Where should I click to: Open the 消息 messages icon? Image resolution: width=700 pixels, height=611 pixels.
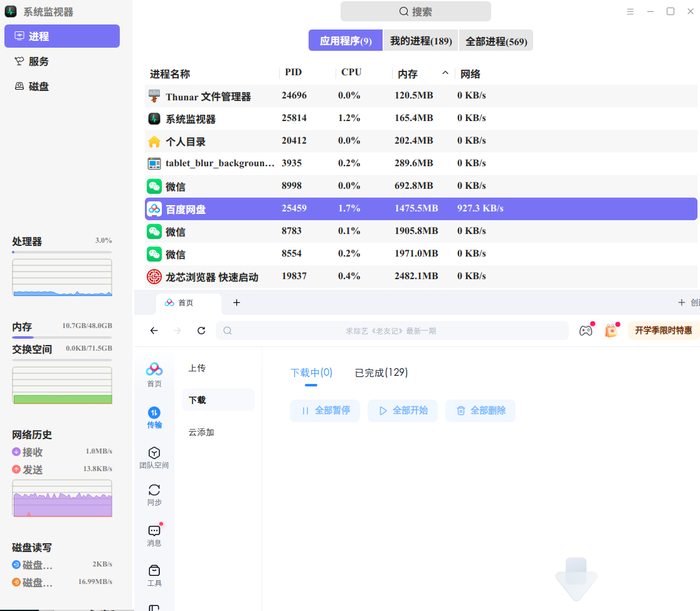point(154,535)
